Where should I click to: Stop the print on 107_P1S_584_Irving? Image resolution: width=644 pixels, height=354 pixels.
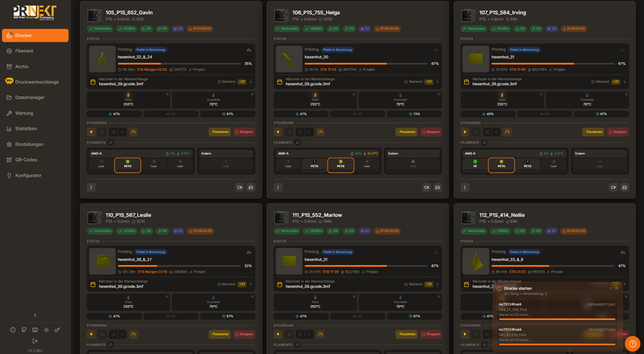(x=618, y=132)
